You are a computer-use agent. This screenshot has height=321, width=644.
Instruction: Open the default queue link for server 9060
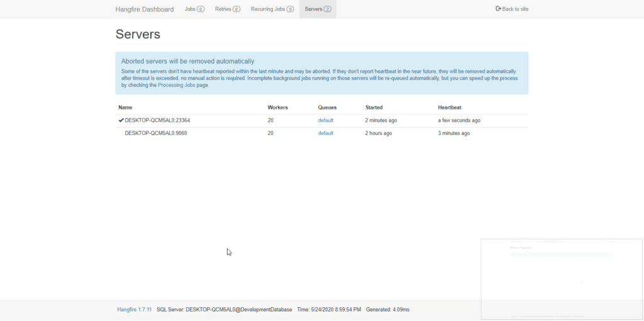[326, 133]
